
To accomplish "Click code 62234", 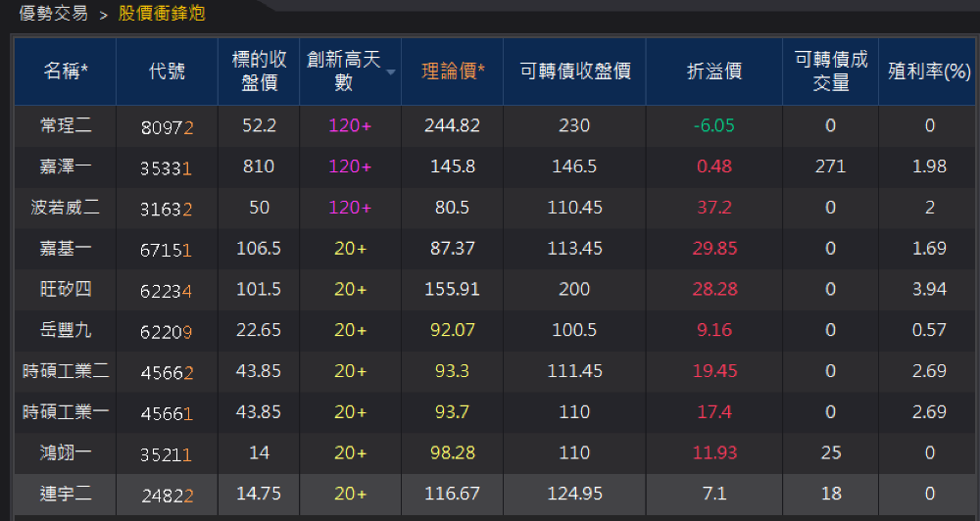I will coord(167,291).
